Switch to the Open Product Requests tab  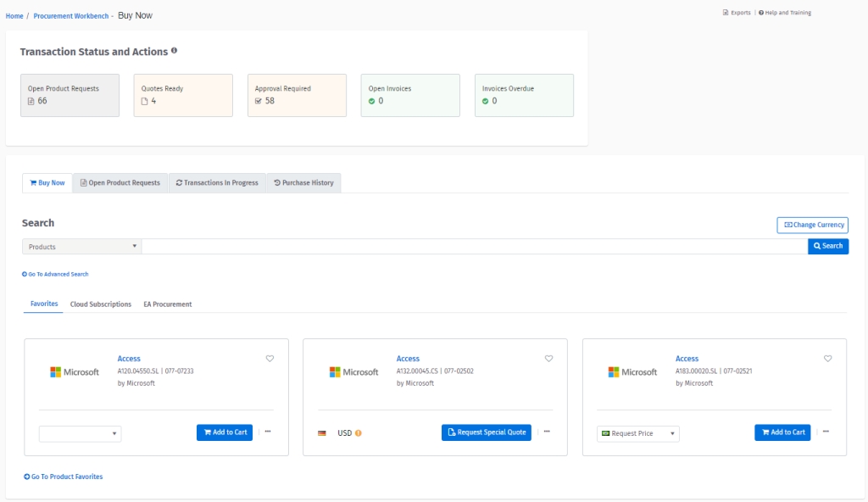120,182
